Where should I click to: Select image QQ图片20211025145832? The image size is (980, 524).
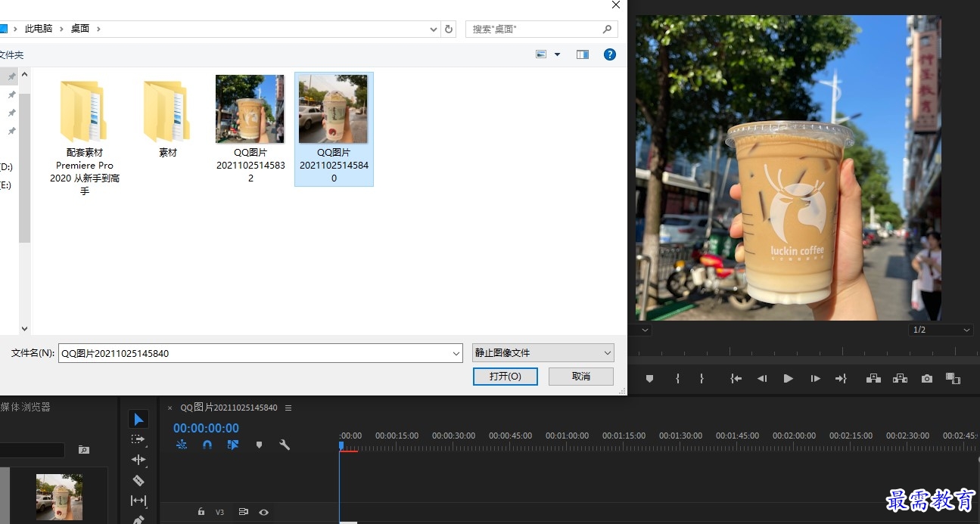pyautogui.click(x=250, y=129)
